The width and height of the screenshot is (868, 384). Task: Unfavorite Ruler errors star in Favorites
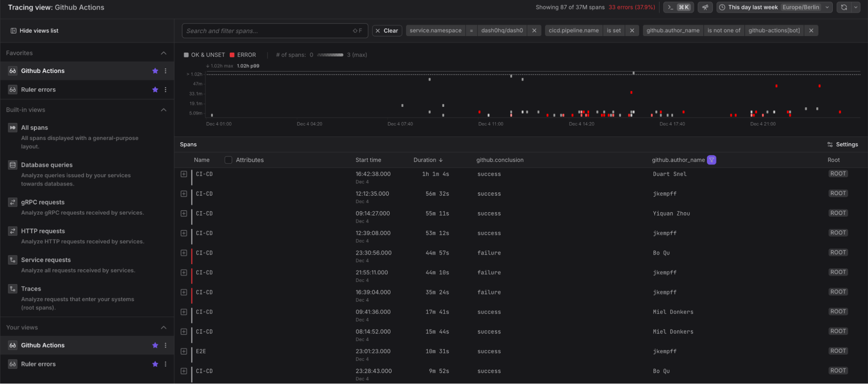pos(155,89)
